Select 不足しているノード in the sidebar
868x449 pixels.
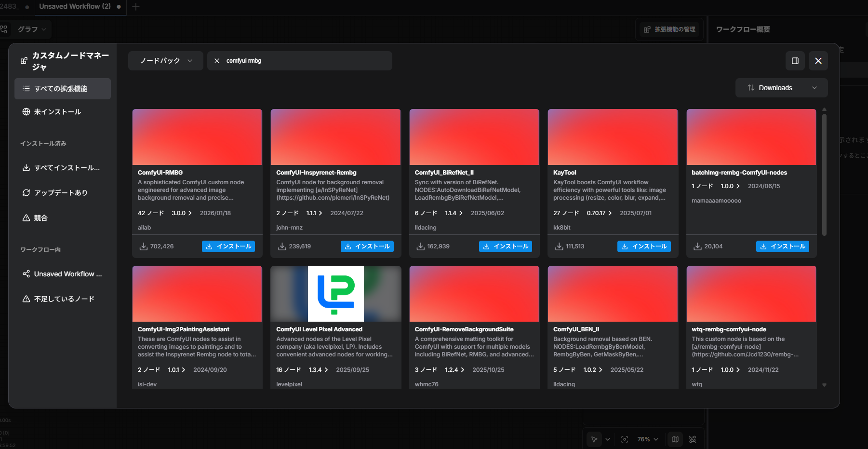[x=63, y=299]
